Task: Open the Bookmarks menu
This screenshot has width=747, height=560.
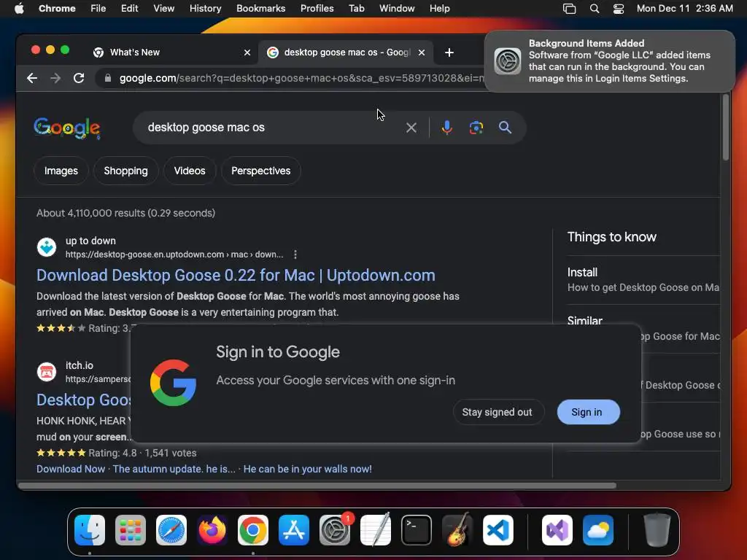Action: pos(260,9)
